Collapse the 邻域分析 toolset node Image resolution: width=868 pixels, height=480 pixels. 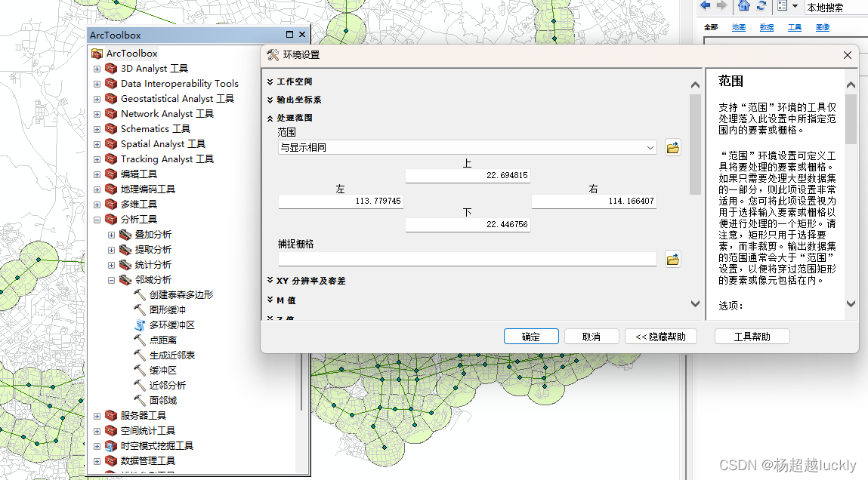[x=111, y=280]
